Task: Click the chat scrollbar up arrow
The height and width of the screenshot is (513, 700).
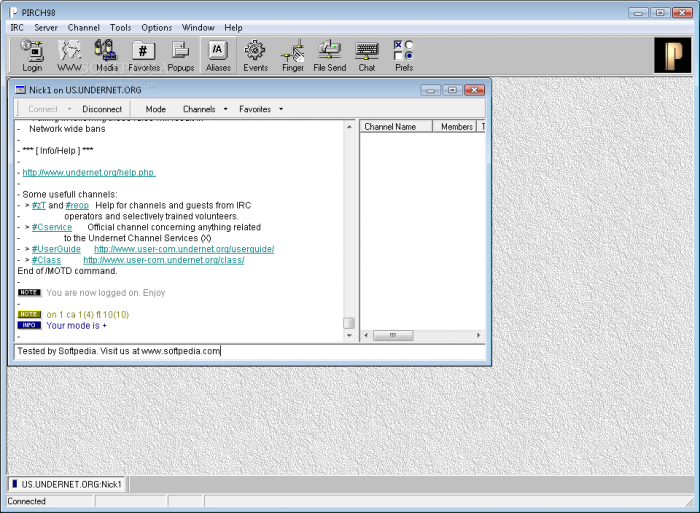Action: coord(349,127)
